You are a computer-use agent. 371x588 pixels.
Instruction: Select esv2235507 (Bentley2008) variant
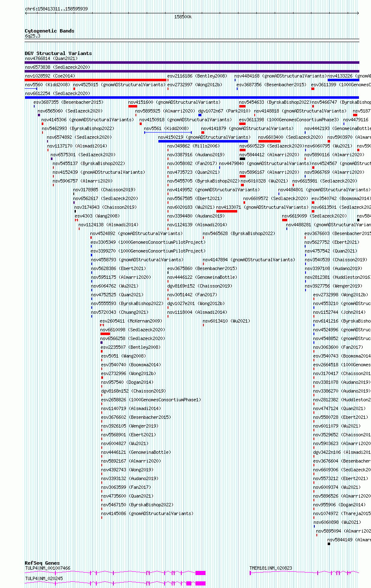[x=130, y=347]
